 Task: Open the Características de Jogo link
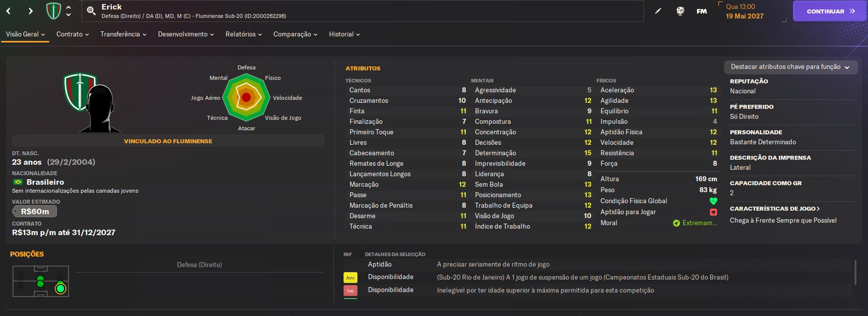coord(774,209)
